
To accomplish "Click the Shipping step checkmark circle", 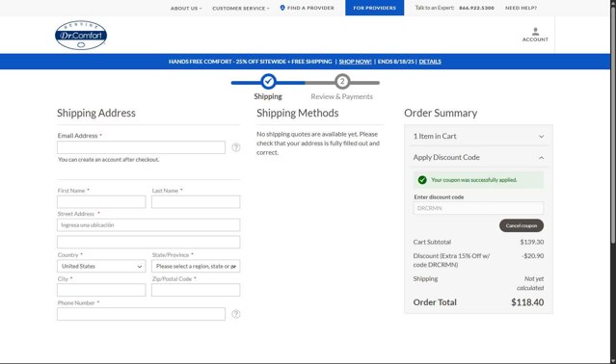I will [268, 82].
